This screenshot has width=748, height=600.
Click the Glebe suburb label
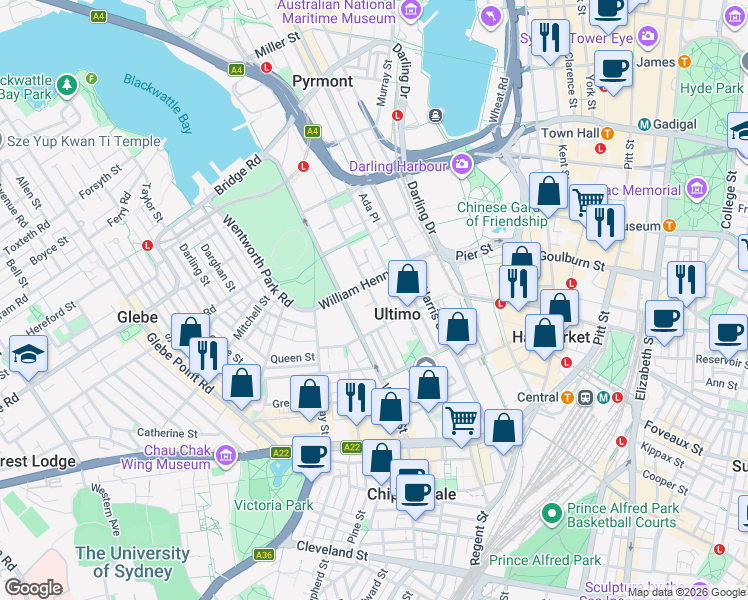point(137,317)
